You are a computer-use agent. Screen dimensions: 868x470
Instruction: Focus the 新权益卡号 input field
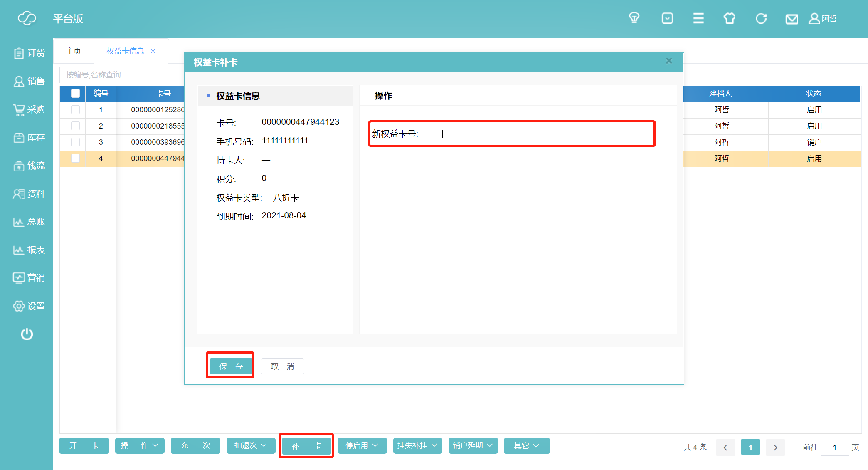click(543, 134)
